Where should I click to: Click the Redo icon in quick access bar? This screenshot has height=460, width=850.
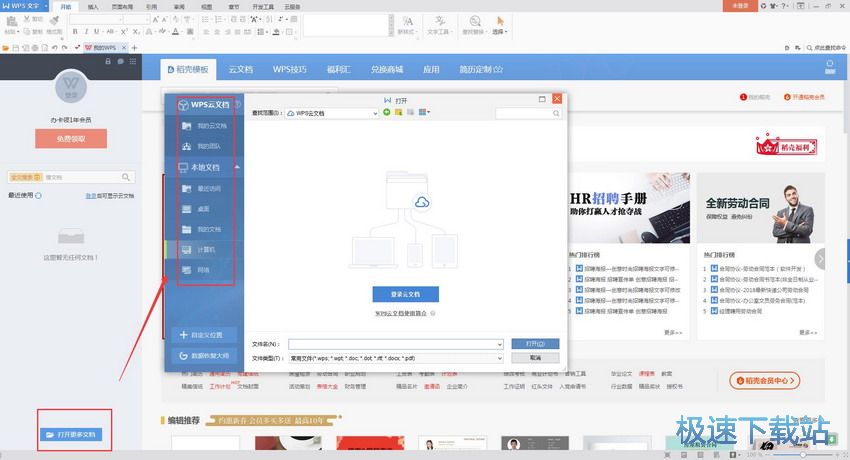[x=65, y=48]
